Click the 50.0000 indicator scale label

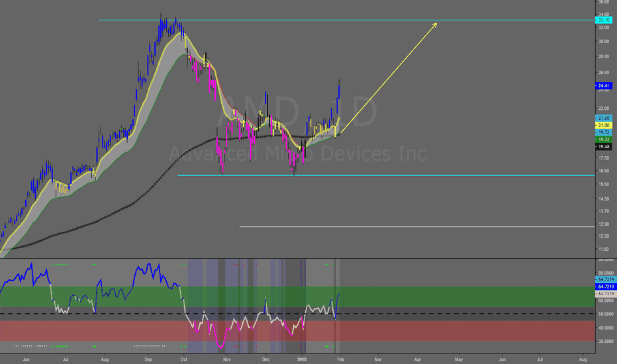pos(606,314)
